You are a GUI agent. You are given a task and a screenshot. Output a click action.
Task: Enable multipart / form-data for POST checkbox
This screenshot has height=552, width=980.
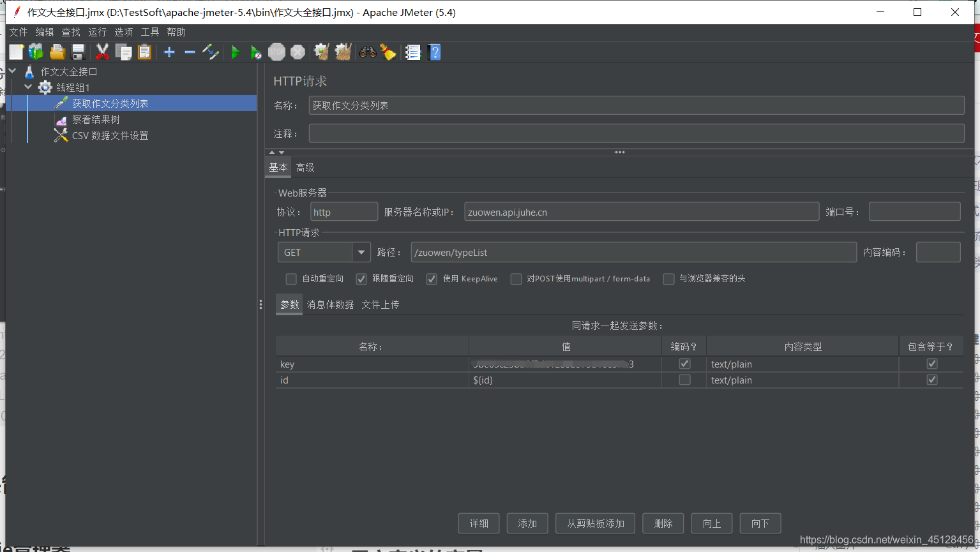(x=516, y=279)
